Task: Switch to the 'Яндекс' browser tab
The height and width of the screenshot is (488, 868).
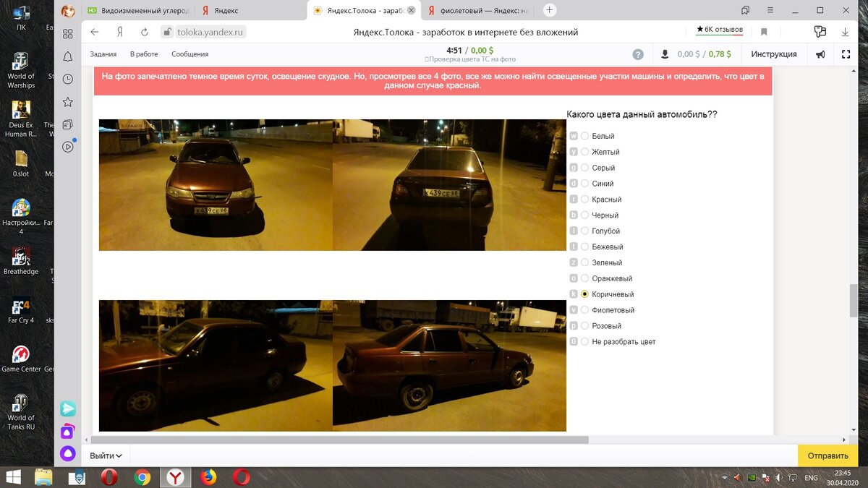Action: pos(251,11)
